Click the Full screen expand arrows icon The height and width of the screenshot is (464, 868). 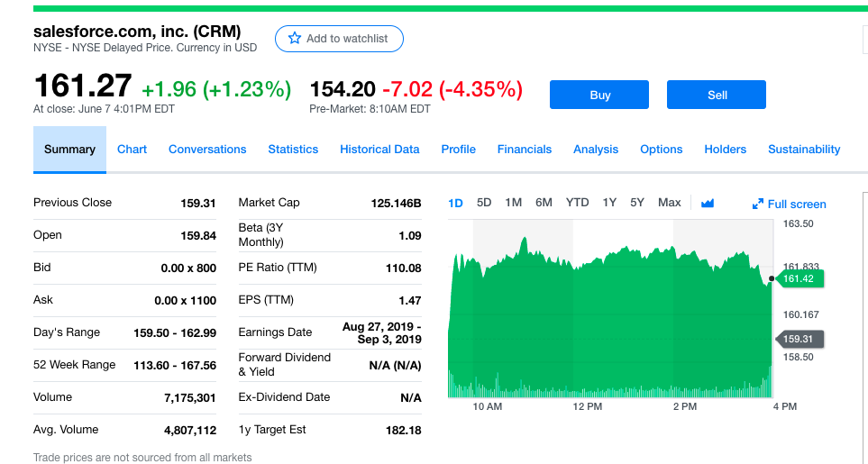(x=758, y=205)
